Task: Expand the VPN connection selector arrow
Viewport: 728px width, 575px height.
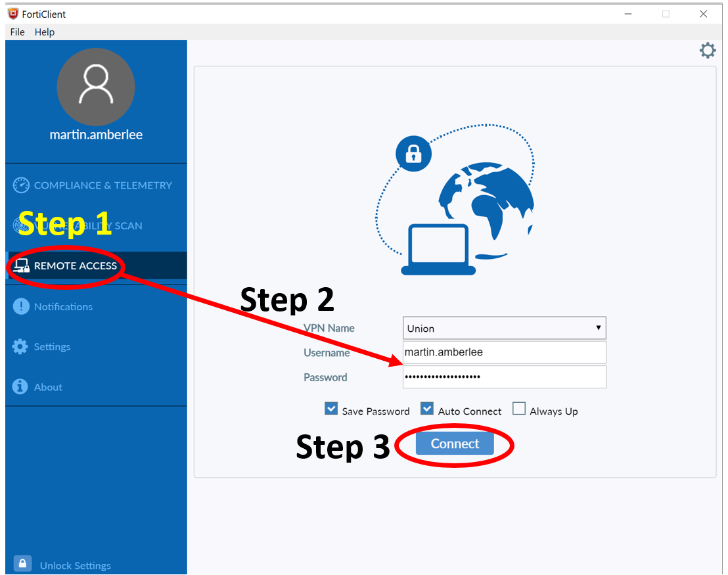Action: tap(599, 328)
